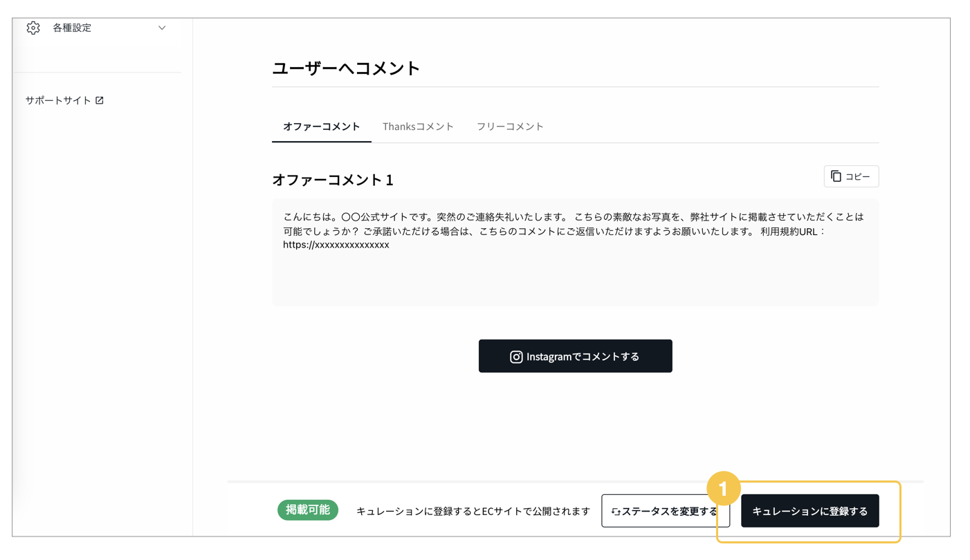The height and width of the screenshot is (560, 970).
Task: Click the 掲載可能 status badge
Action: (x=308, y=510)
